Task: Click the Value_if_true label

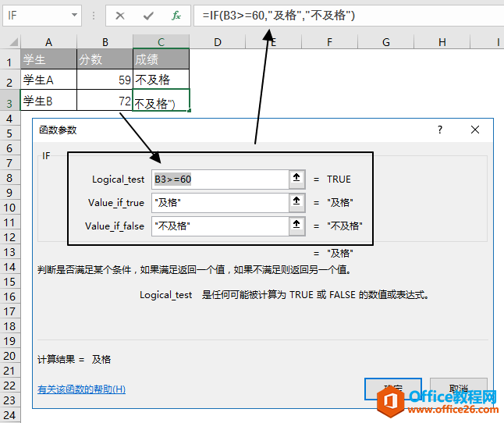Action: pyautogui.click(x=116, y=203)
